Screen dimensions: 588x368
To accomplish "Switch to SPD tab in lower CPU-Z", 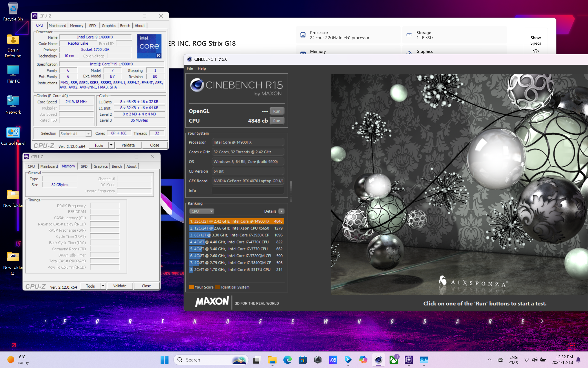I will click(x=84, y=166).
